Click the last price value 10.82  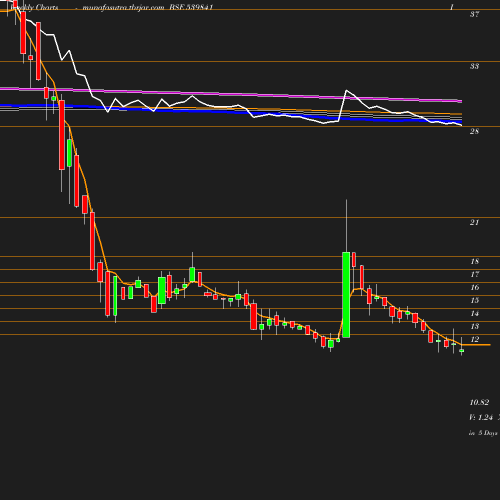click(x=479, y=402)
